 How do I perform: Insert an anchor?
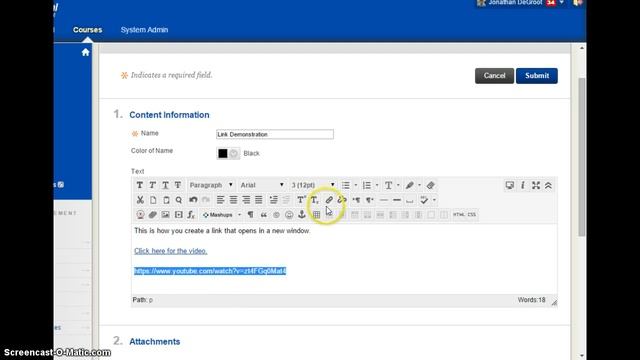302,215
